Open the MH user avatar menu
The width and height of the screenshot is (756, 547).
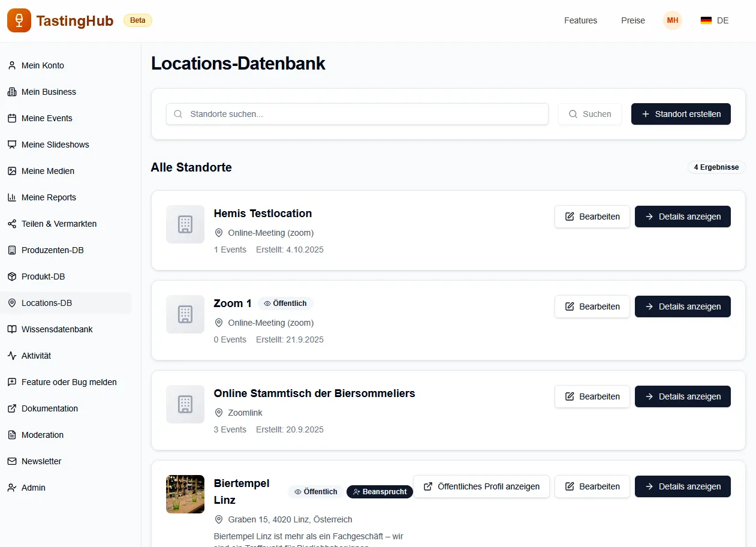[672, 20]
